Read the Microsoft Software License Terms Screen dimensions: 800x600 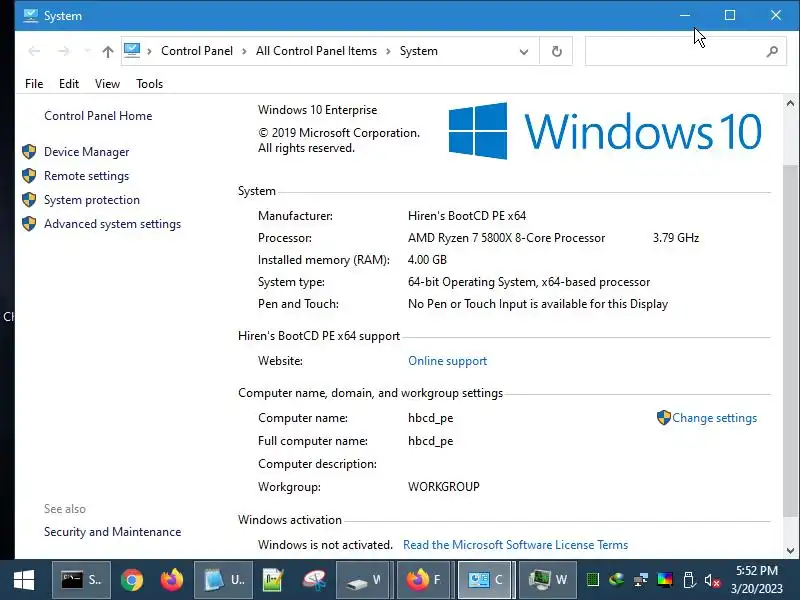coord(515,545)
